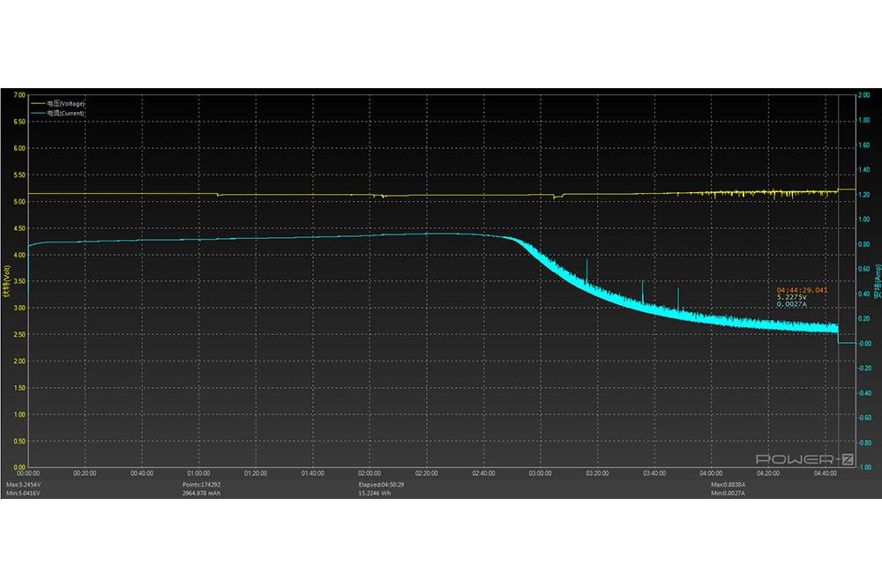Click the Max:5.2454V status readout
Screen dimensions: 882x588
pos(24,485)
